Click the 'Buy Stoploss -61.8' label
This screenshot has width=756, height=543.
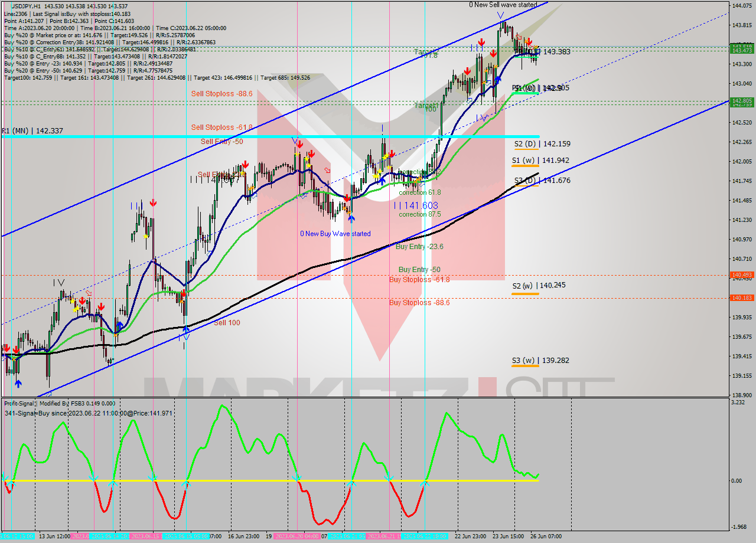(x=419, y=279)
